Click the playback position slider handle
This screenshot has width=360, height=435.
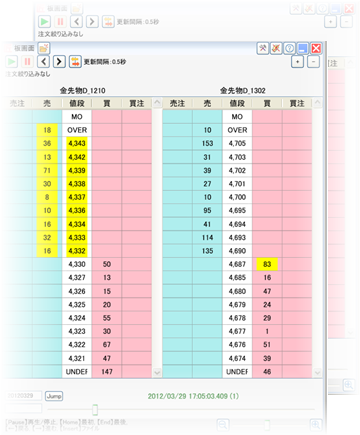[x=95, y=409]
